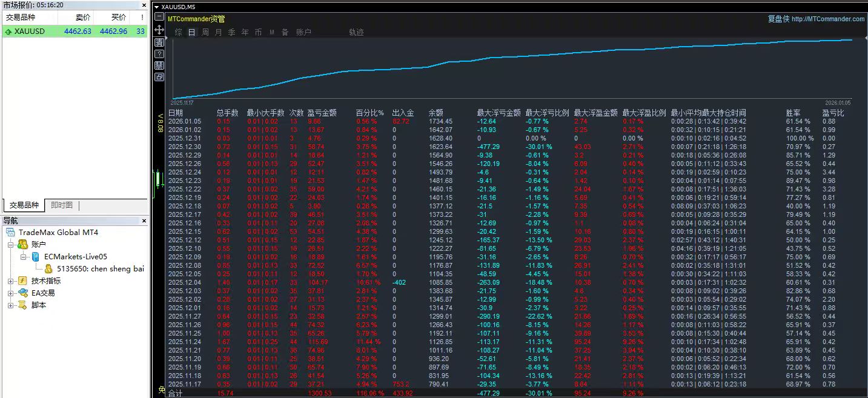Image resolution: width=868 pixels, height=398 pixels.
Task: Switch to the 即时图 tab
Action: pyautogui.click(x=62, y=205)
